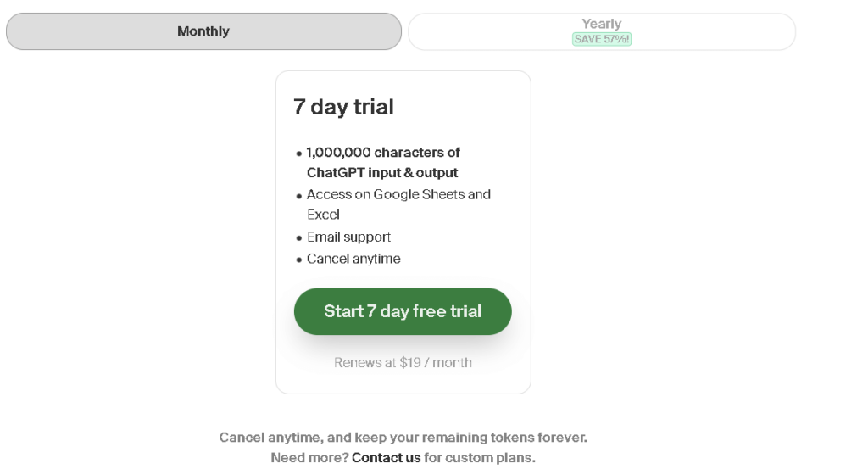
Task: Click 'ChatGPT input & output' text
Action: click(382, 173)
